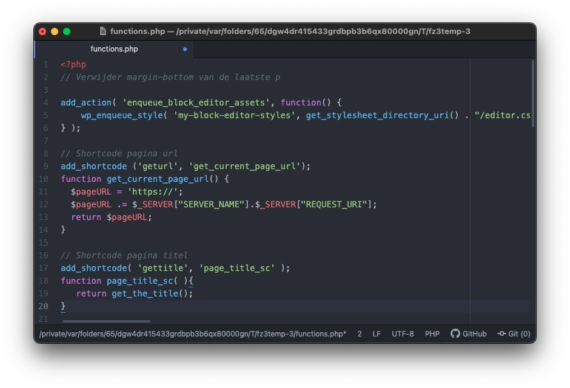Image resolution: width=570 pixels, height=388 pixels.
Task: Click 'get_stylesheet_directory_uri' on line 5
Action: (377, 115)
